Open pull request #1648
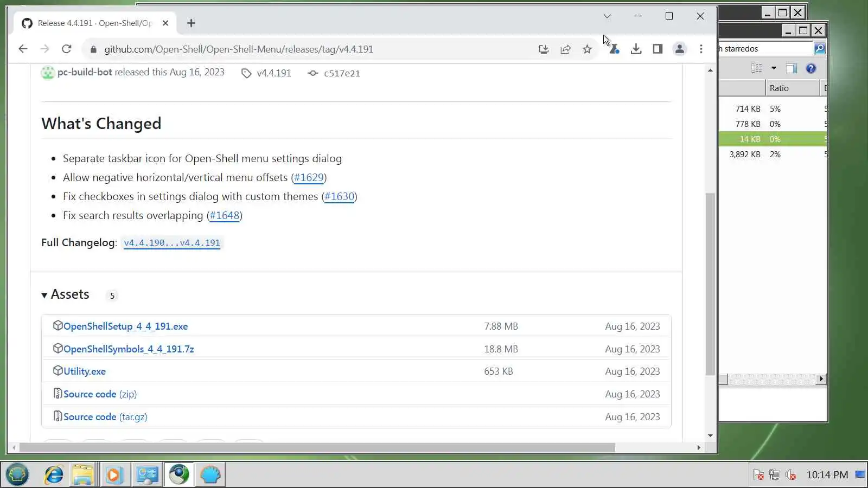Viewport: 868px width, 488px height. [x=225, y=215]
